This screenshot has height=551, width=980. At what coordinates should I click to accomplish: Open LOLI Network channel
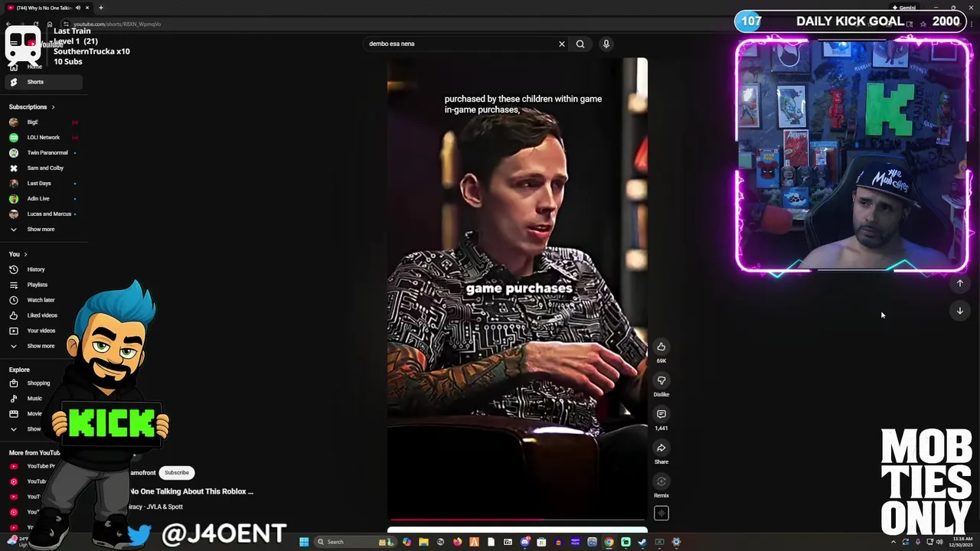(43, 137)
